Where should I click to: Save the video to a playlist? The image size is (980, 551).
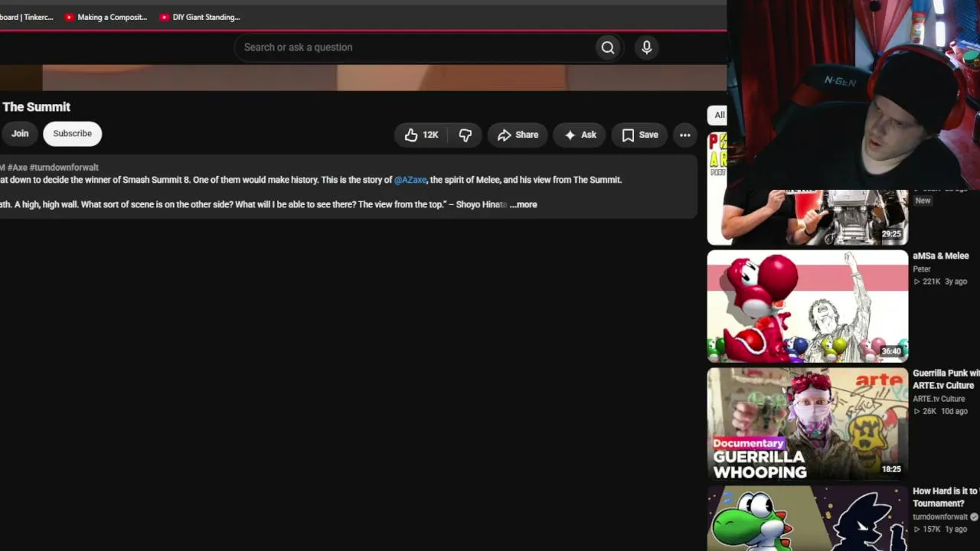coord(640,135)
